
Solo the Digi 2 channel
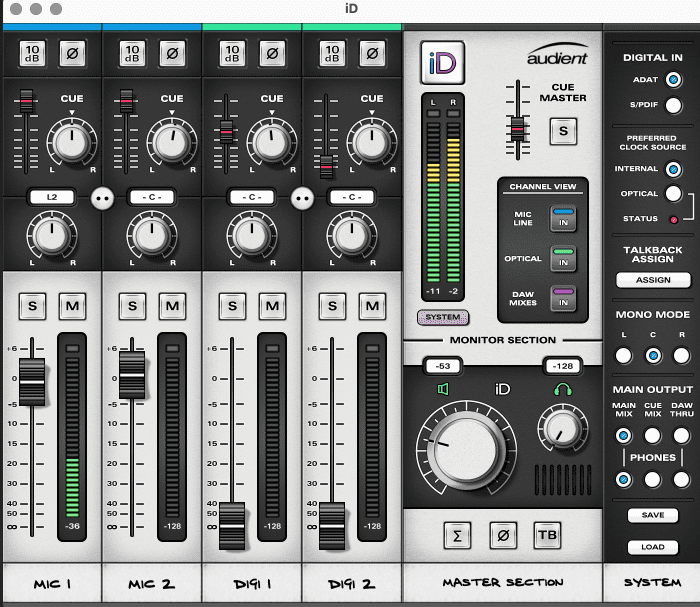point(332,306)
